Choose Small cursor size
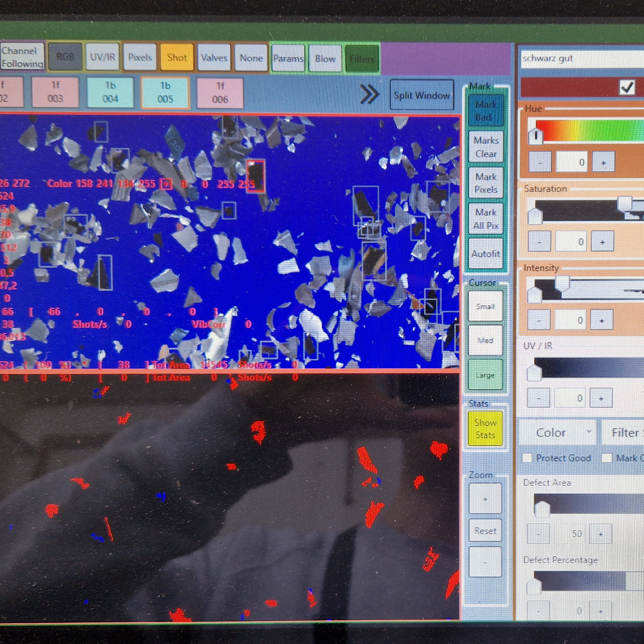 (x=485, y=306)
